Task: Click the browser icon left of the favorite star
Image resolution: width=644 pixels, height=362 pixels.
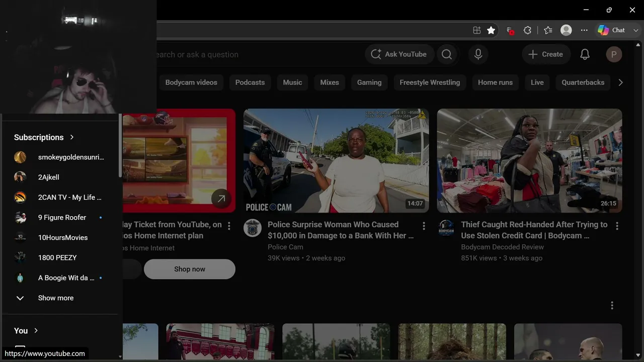Action: point(477,30)
